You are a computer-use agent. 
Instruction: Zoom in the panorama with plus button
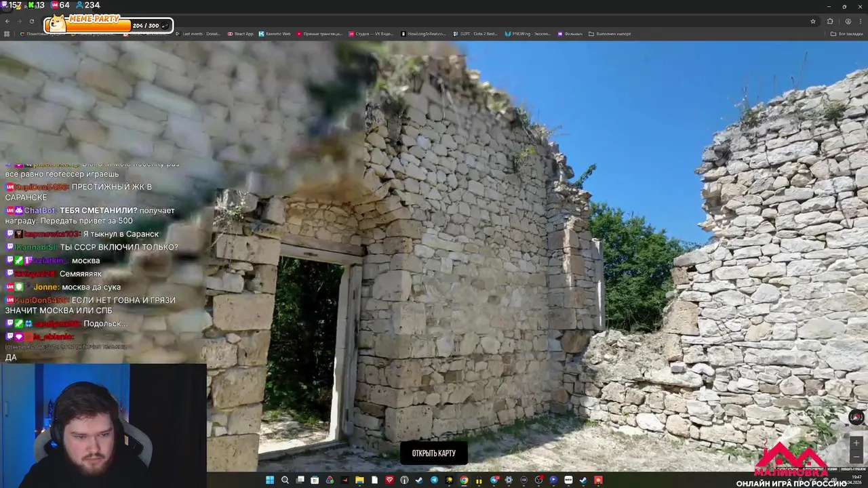pos(856,443)
